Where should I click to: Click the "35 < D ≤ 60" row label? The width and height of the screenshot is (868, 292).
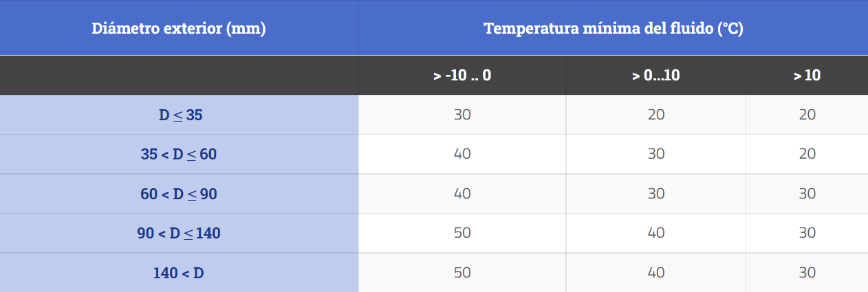point(179,155)
